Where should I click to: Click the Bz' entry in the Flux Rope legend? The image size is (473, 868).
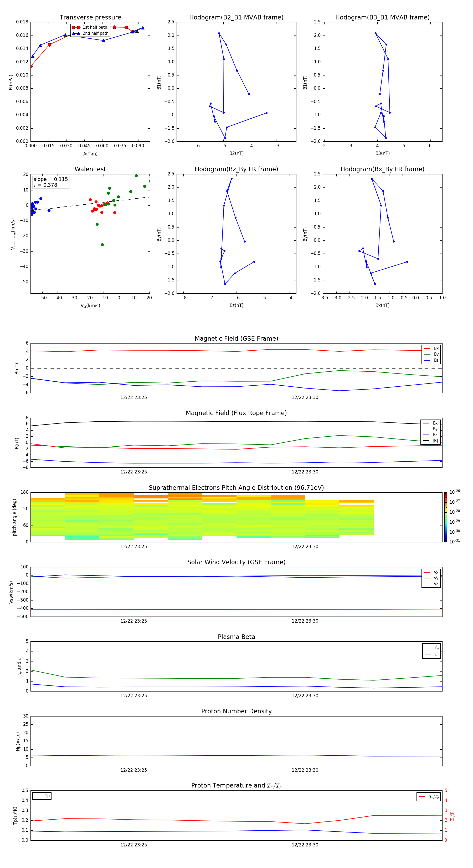[431, 435]
